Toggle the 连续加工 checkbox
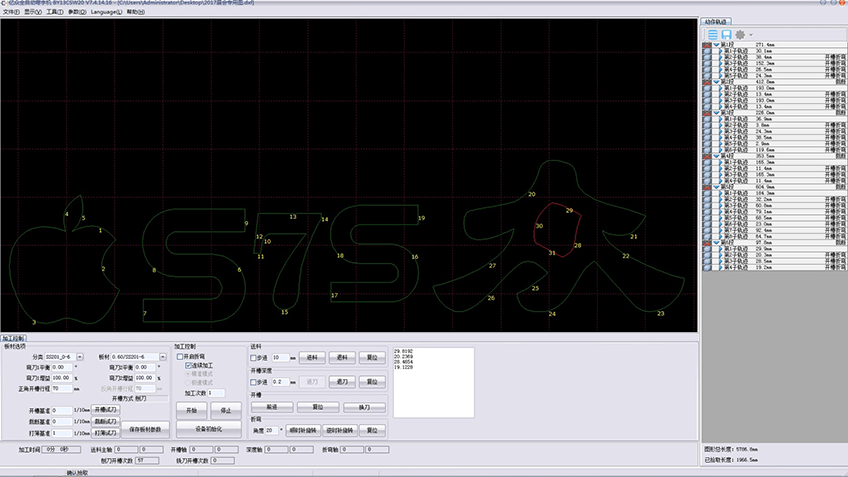Screen dimensions: 848x477 189,366
